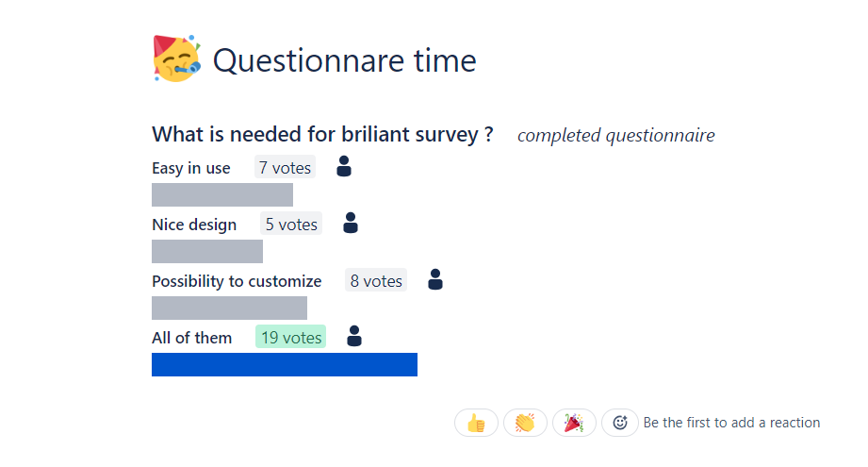The height and width of the screenshot is (467, 868).
Task: Click the thumbs up reaction
Action: click(x=476, y=424)
